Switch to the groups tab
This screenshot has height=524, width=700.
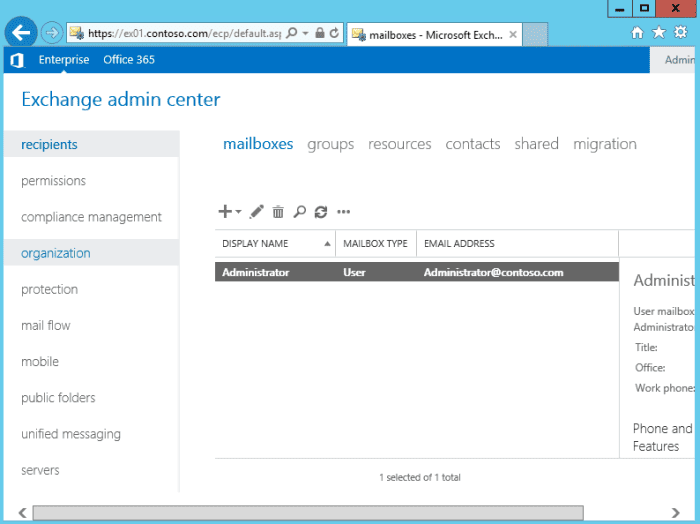click(x=330, y=144)
